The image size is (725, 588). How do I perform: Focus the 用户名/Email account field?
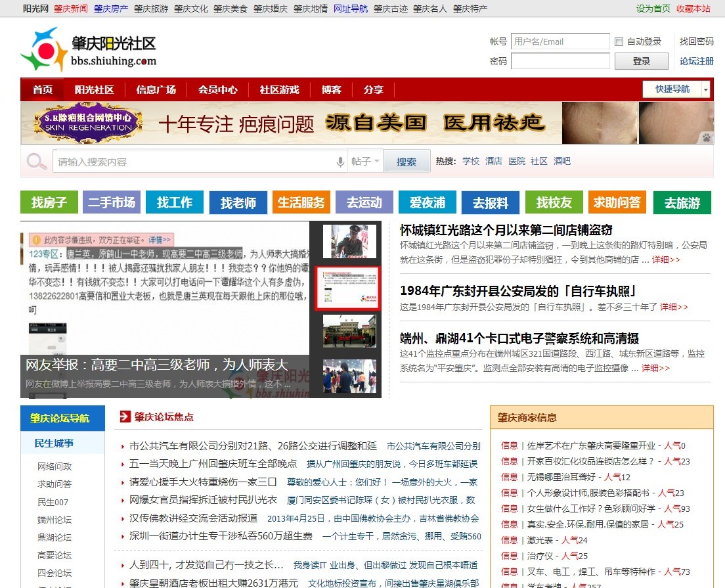[560, 41]
